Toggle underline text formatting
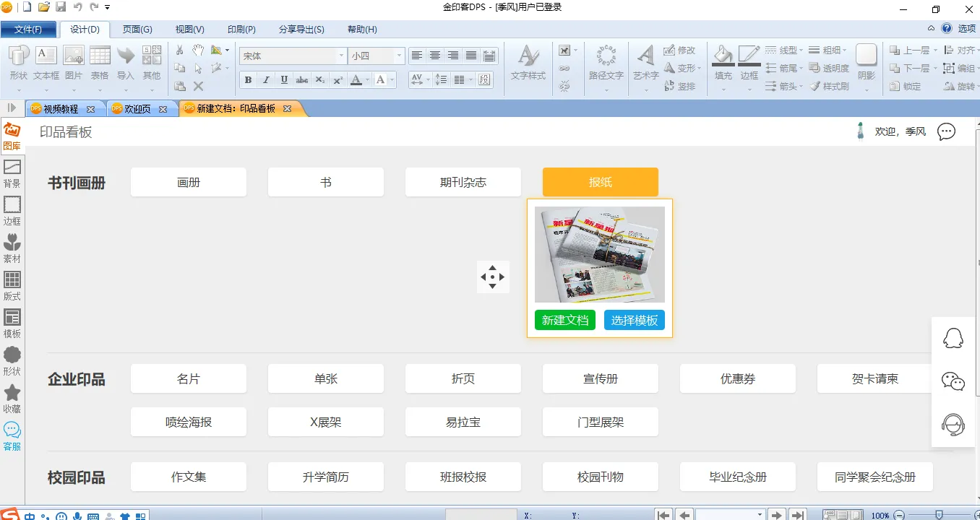980x520 pixels. tap(284, 80)
